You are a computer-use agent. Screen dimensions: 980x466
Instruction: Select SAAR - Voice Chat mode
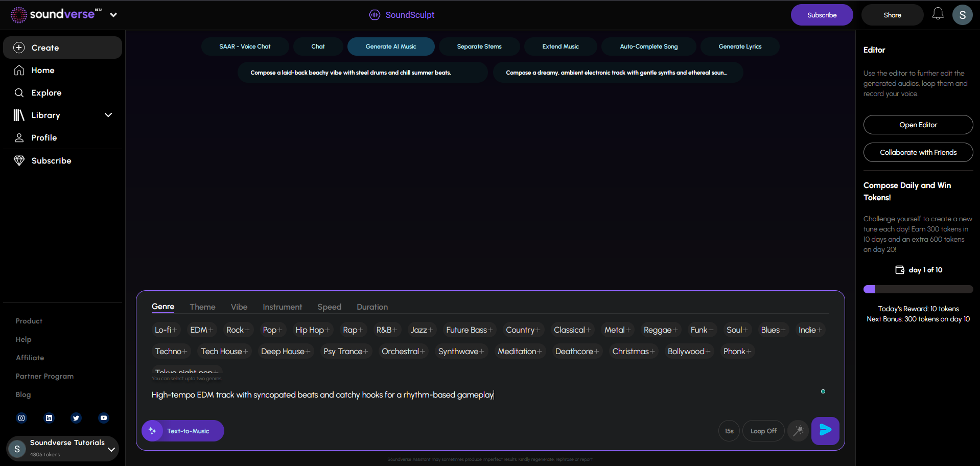point(245,46)
